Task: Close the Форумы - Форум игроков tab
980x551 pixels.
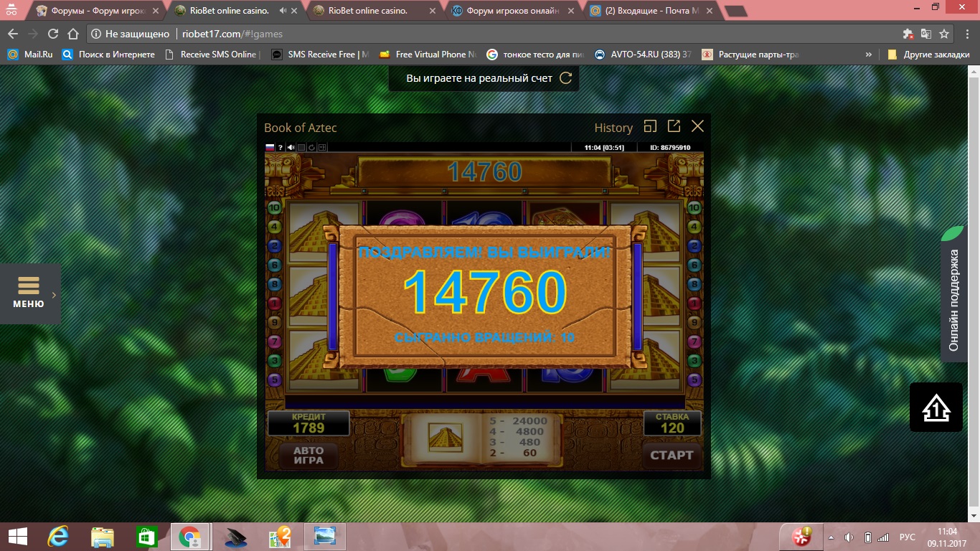Action: click(156, 11)
